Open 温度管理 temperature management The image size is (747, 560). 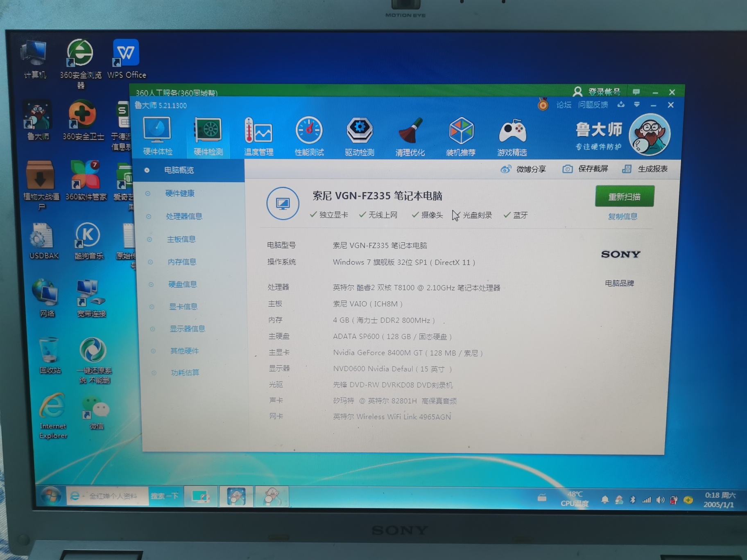click(258, 136)
